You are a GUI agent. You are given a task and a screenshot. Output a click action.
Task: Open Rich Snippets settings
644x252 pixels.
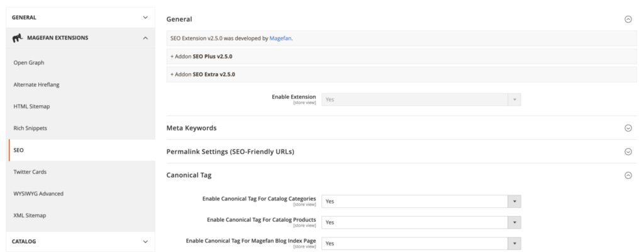click(x=30, y=128)
